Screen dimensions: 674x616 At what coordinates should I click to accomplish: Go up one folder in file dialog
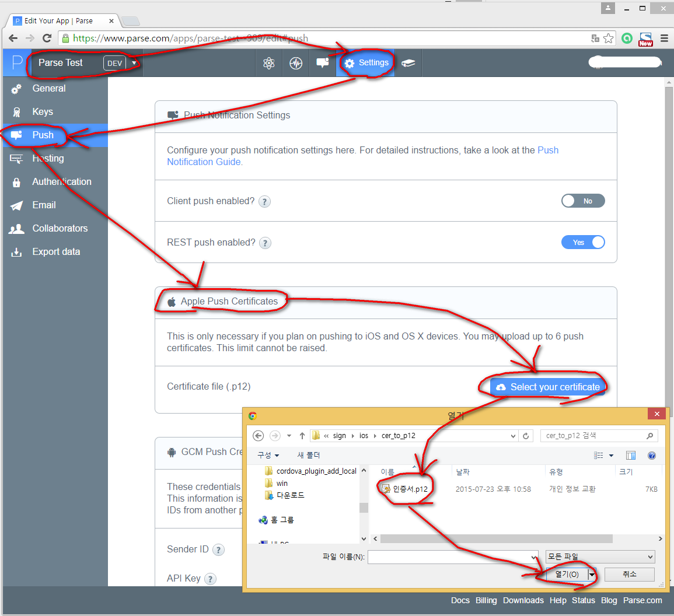302,436
